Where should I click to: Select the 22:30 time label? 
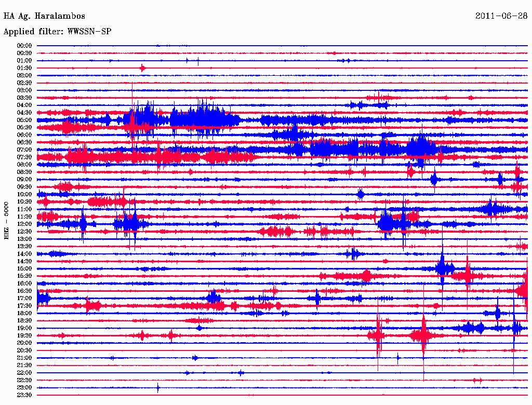pyautogui.click(x=24, y=381)
